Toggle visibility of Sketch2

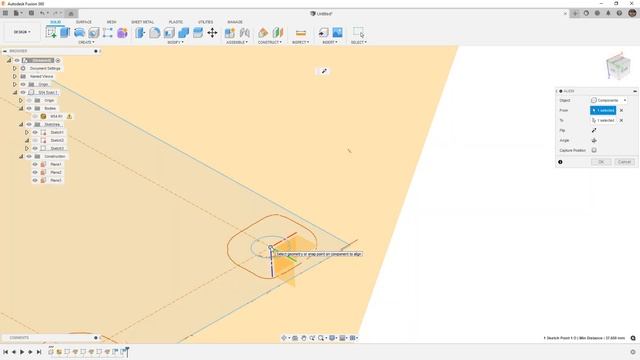coord(35,140)
